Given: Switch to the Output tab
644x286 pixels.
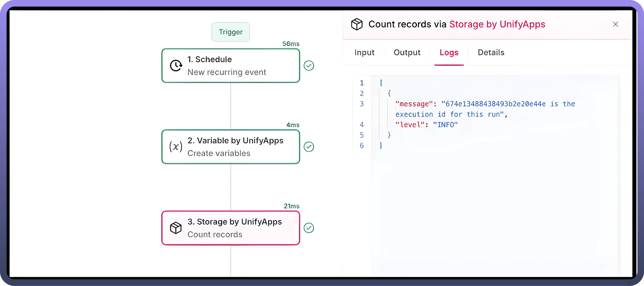Looking at the screenshot, I should (407, 53).
